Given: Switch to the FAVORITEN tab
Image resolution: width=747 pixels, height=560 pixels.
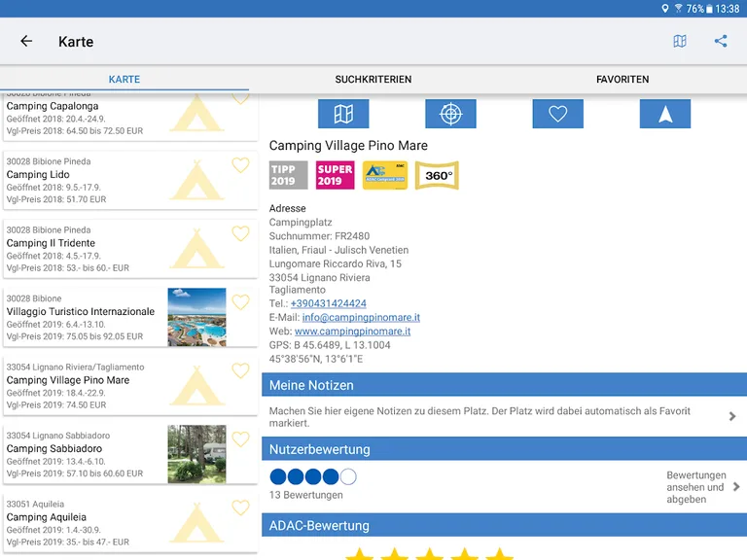Looking at the screenshot, I should click(x=622, y=79).
